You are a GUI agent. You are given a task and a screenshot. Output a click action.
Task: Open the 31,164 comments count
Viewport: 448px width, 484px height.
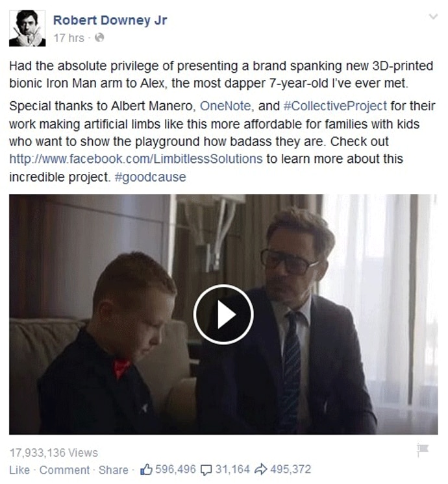[x=232, y=470]
